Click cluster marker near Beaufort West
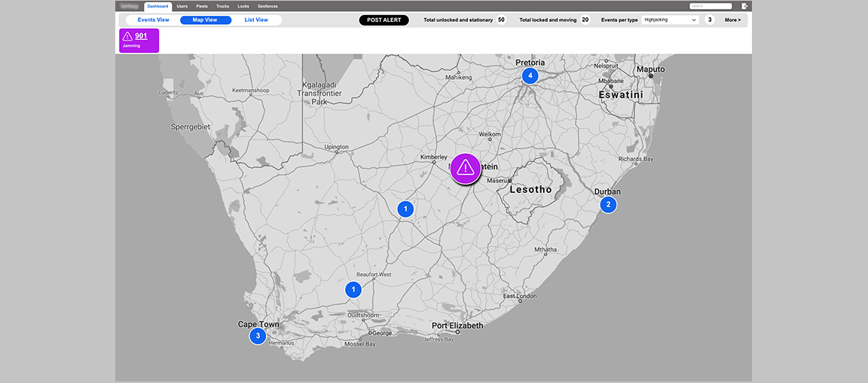 pos(353,289)
